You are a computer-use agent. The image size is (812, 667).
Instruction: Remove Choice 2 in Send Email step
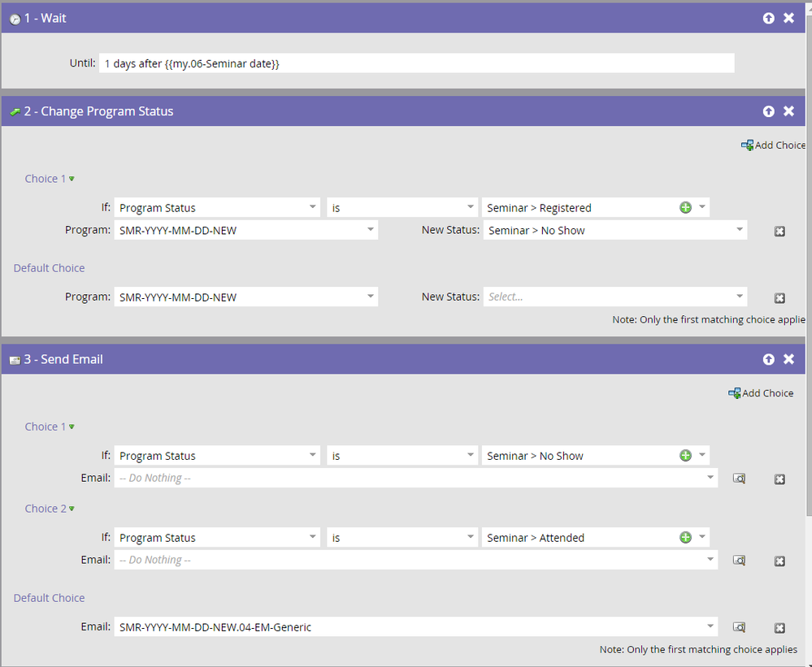point(779,561)
